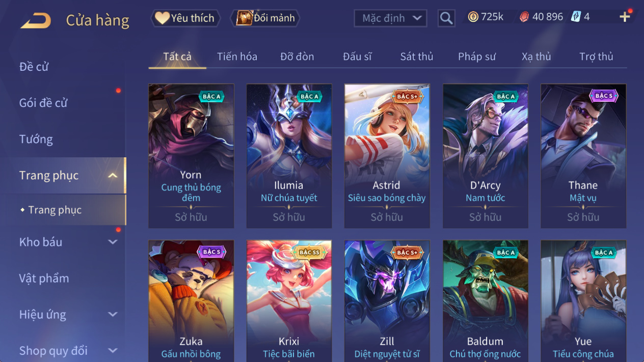Tap the red gem currency icon
Viewport: 644px width, 362px height.
524,17
